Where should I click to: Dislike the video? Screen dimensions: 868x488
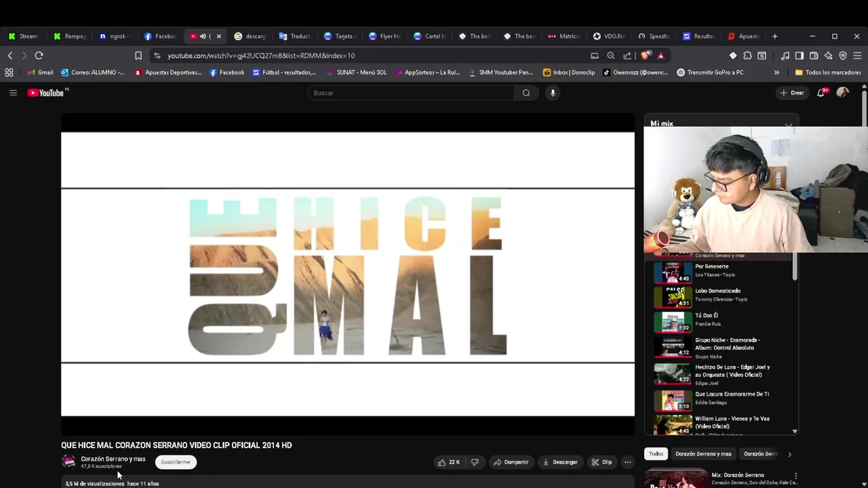pyautogui.click(x=475, y=462)
